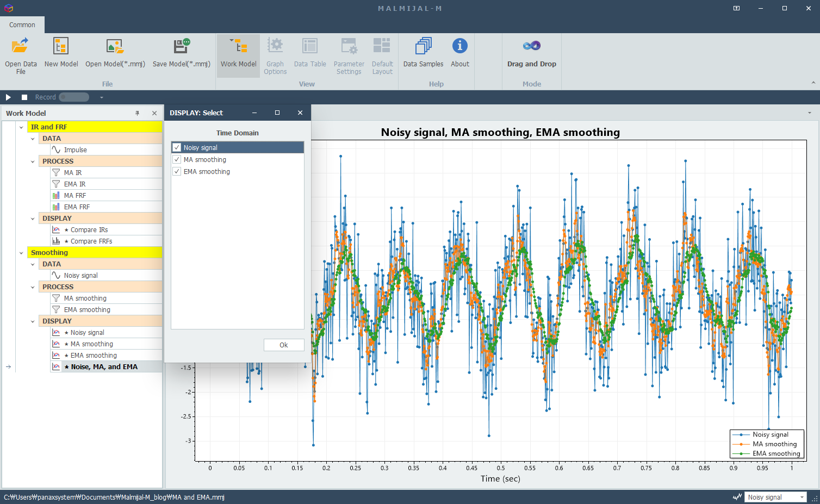
Task: Select the EMA IR filter item
Action: pos(106,184)
